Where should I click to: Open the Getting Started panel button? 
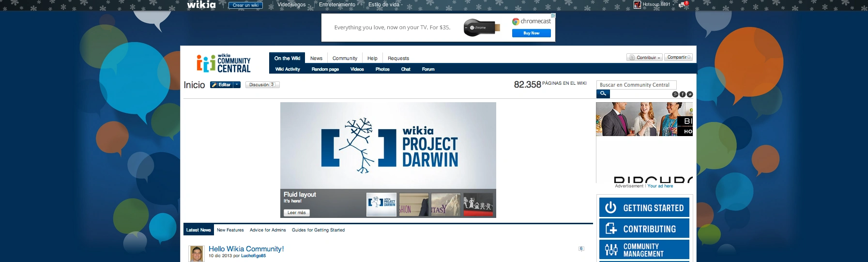644,208
